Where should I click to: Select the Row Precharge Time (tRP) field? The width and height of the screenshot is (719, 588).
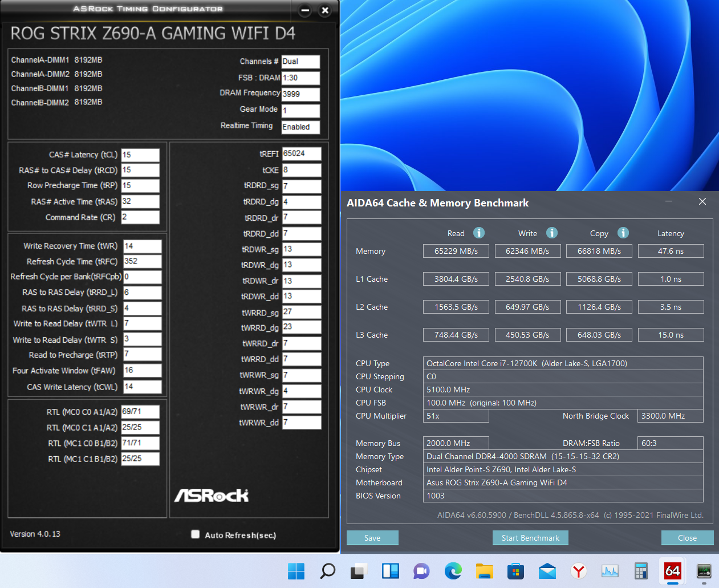pos(140,185)
